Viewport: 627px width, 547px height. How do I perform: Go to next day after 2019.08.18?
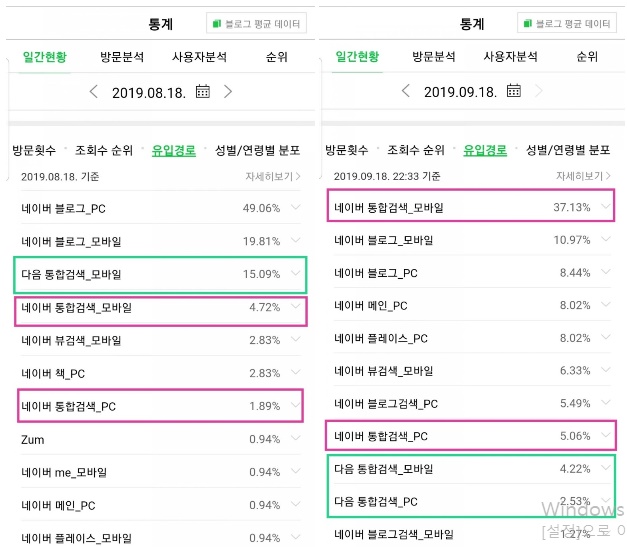click(228, 92)
